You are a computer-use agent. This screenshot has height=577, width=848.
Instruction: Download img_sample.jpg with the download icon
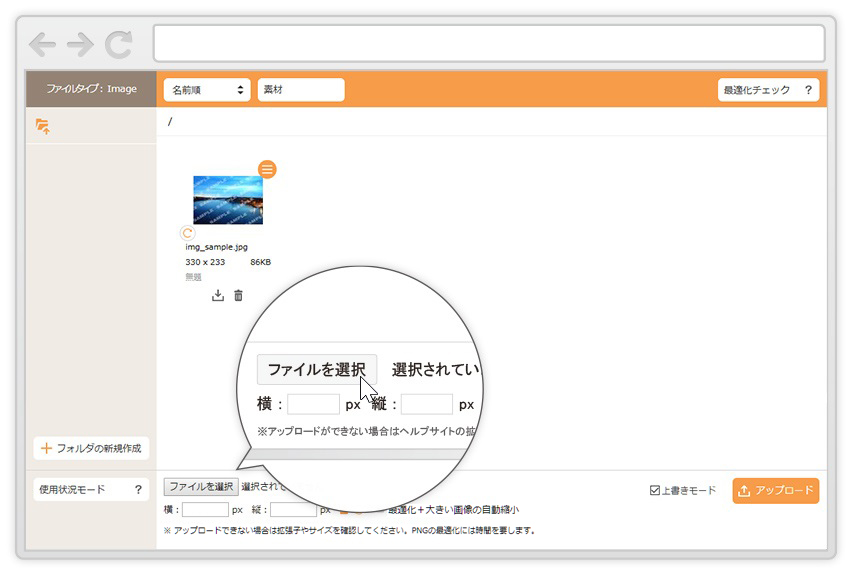218,295
